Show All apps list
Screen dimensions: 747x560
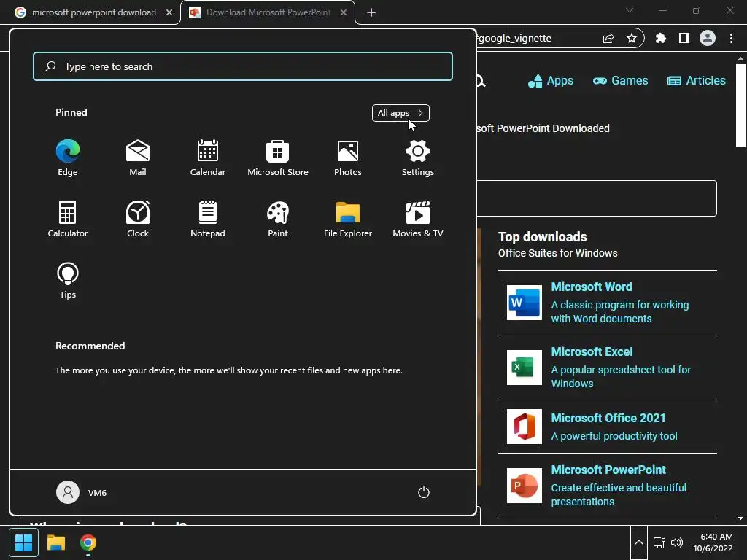pos(400,113)
